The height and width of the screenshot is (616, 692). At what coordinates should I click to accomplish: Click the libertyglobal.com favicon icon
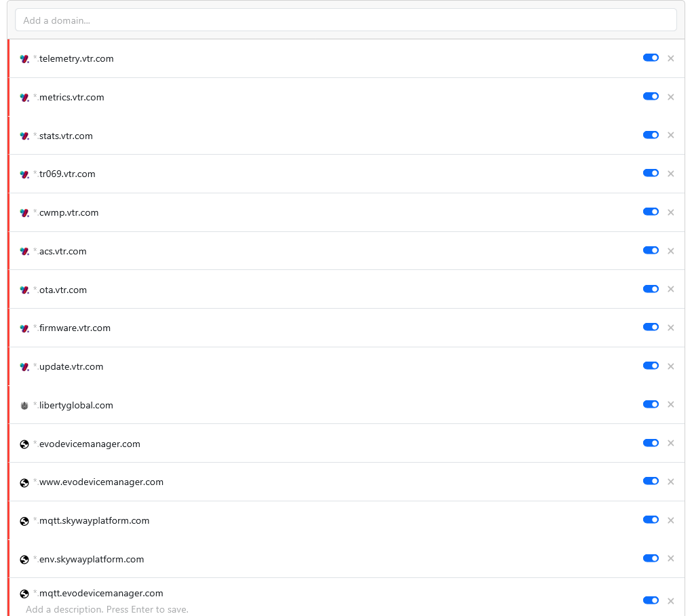click(24, 406)
